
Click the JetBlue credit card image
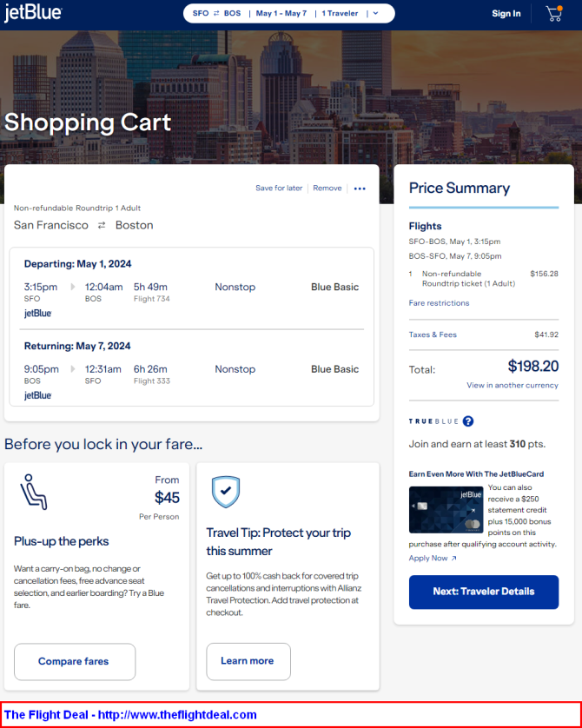(x=446, y=509)
